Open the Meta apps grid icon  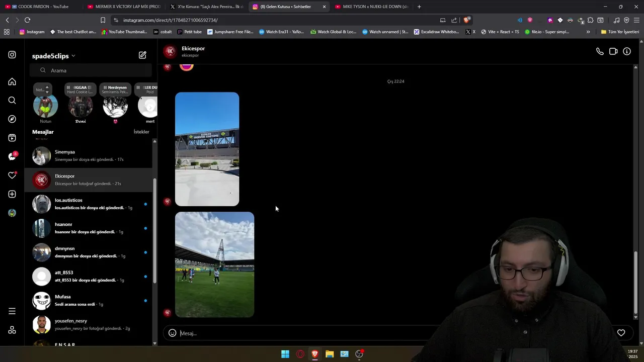pos(12,330)
